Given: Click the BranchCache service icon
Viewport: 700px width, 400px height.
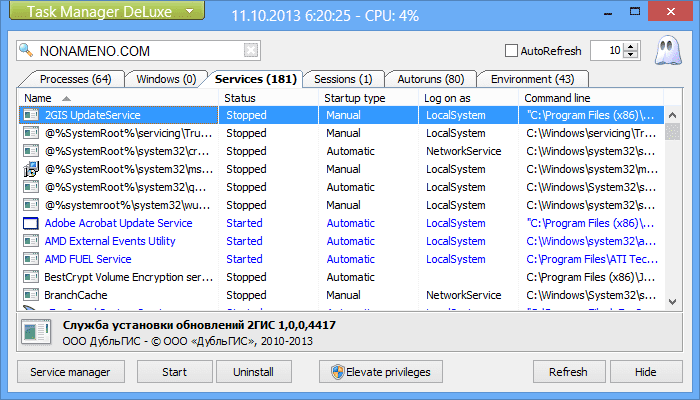Looking at the screenshot, I should pyautogui.click(x=30, y=296).
